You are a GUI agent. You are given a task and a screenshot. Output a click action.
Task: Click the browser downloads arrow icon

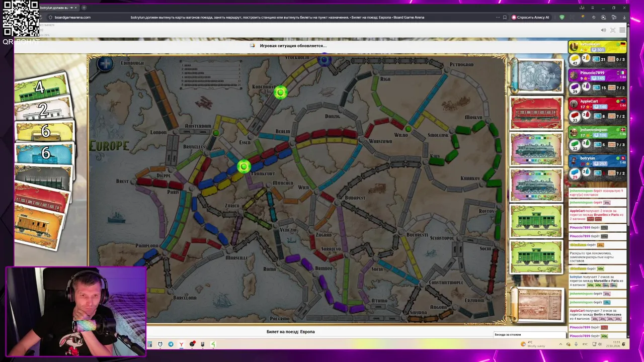click(x=624, y=17)
